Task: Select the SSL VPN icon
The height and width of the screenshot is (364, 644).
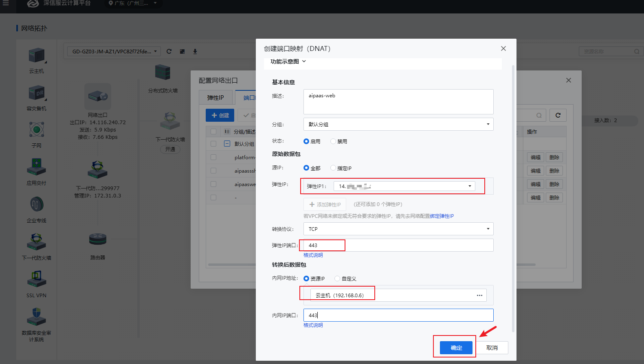Action: coord(36,279)
